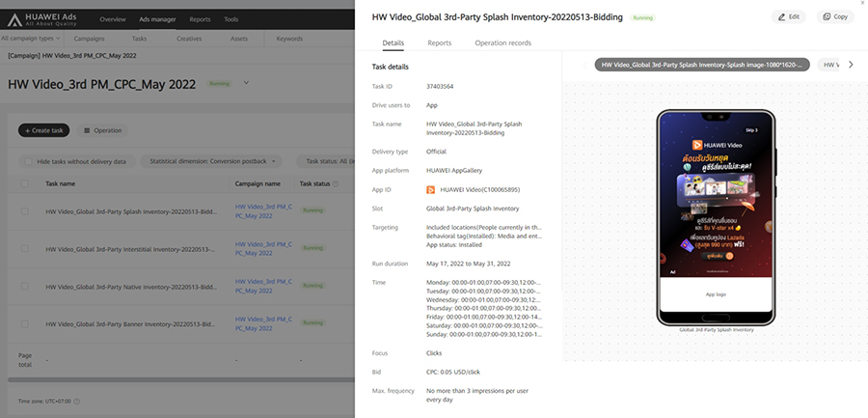Toggle Hide tasks without delivery data
Screen dimensions: 868x418
(x=28, y=161)
